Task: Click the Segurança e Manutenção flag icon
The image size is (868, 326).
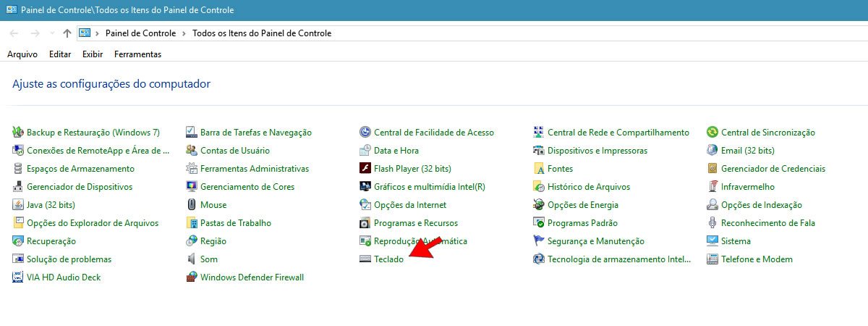Action: 539,241
